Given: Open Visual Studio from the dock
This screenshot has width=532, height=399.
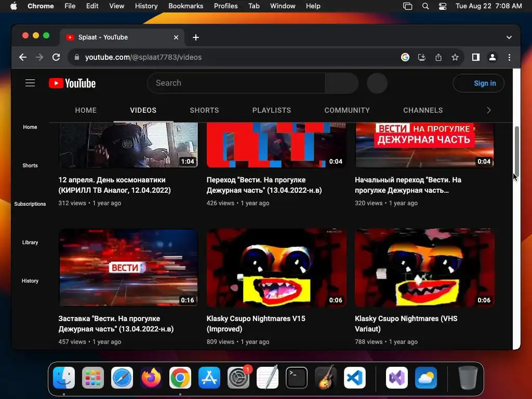Looking at the screenshot, I should point(396,378).
